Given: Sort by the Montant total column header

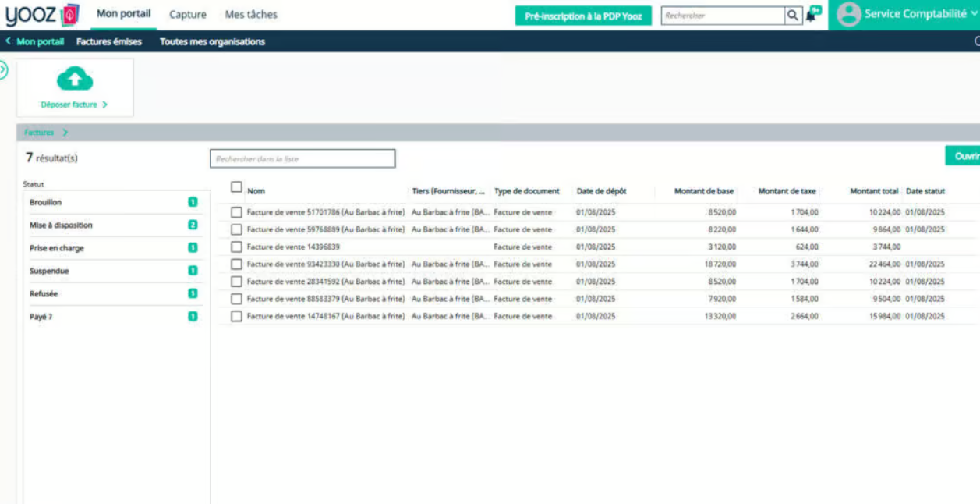Looking at the screenshot, I should (874, 191).
